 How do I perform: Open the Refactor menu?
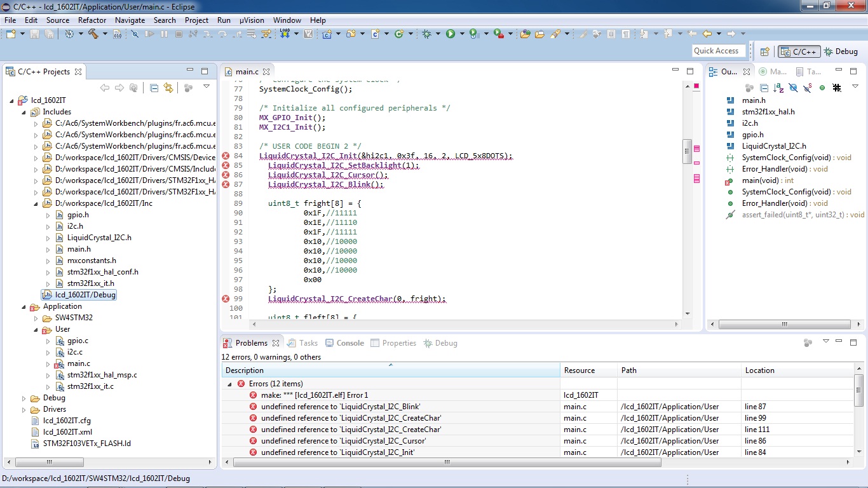click(92, 20)
